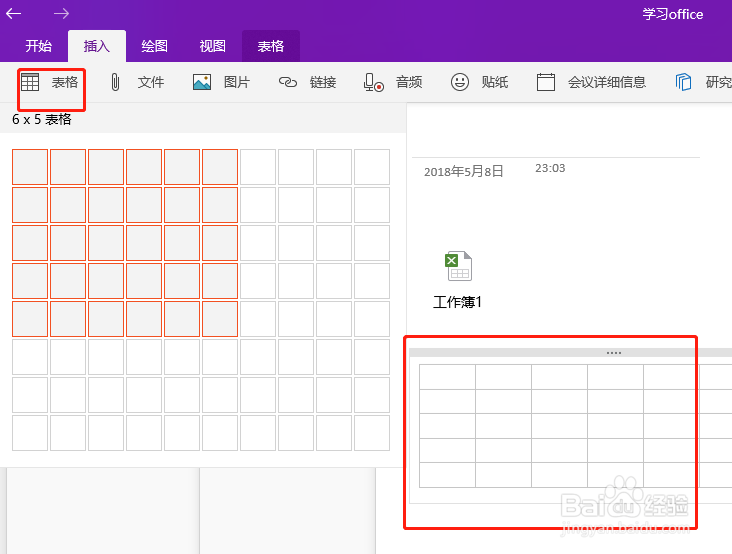
Task: Click the 学习office notebook title
Action: (673, 14)
